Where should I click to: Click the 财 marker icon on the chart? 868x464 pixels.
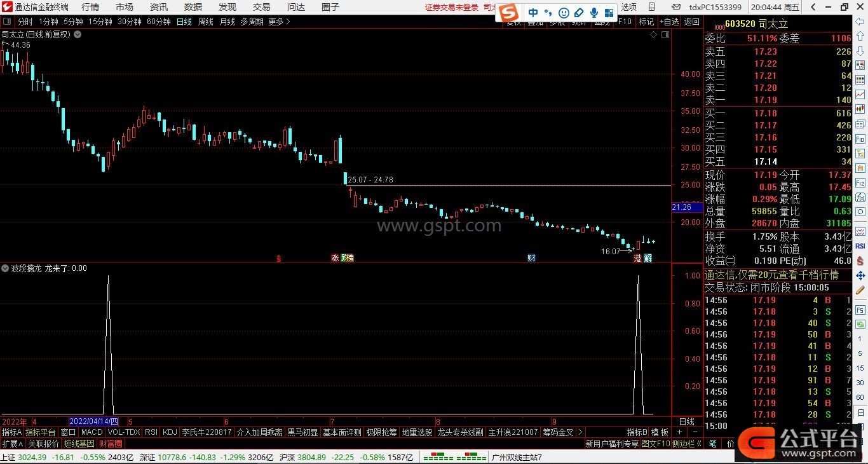pyautogui.click(x=531, y=258)
